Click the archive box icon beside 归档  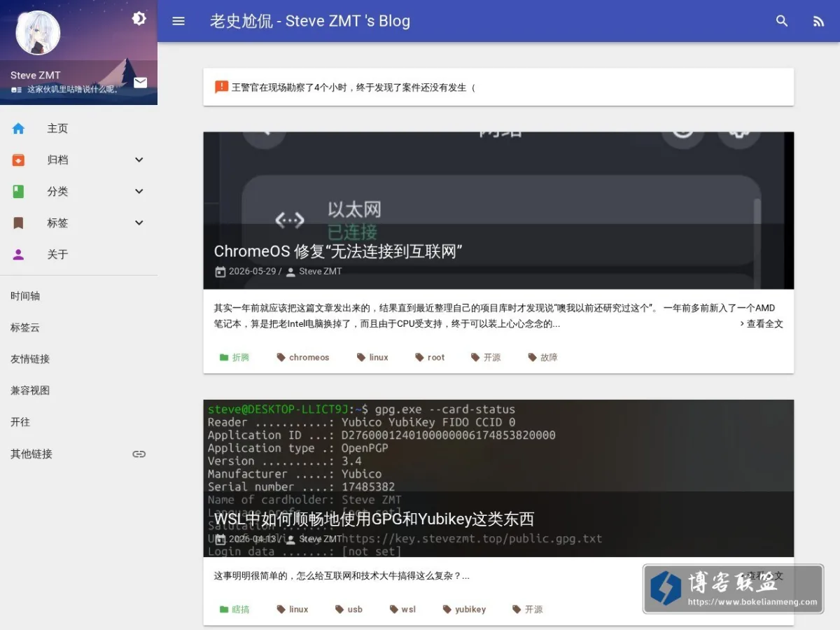[x=18, y=160]
